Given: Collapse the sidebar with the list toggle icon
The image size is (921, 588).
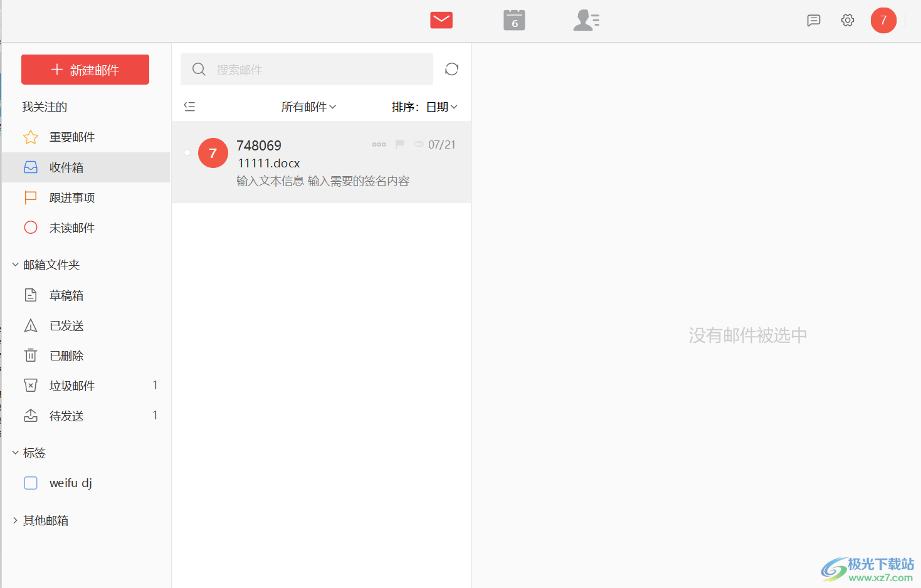Looking at the screenshot, I should 190,107.
